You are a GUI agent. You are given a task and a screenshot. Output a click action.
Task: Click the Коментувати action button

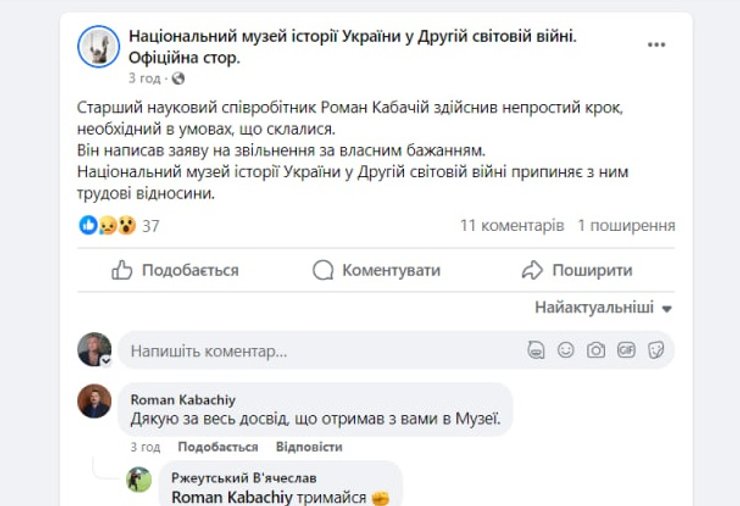377,270
